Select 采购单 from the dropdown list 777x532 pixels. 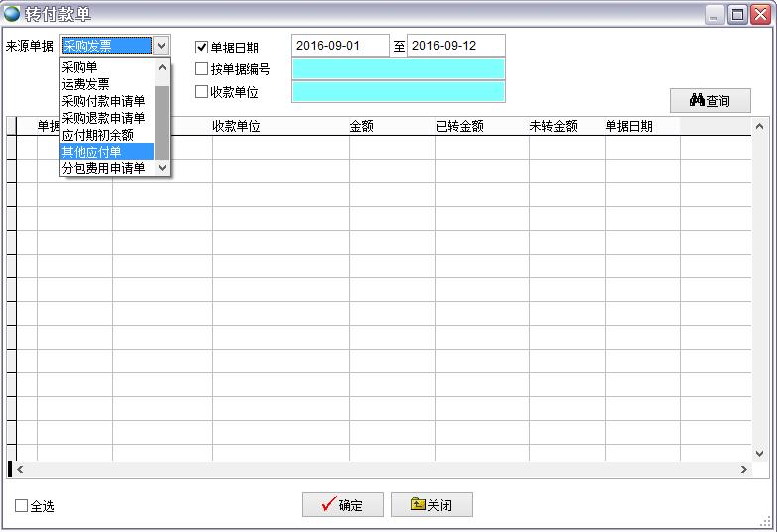point(80,67)
